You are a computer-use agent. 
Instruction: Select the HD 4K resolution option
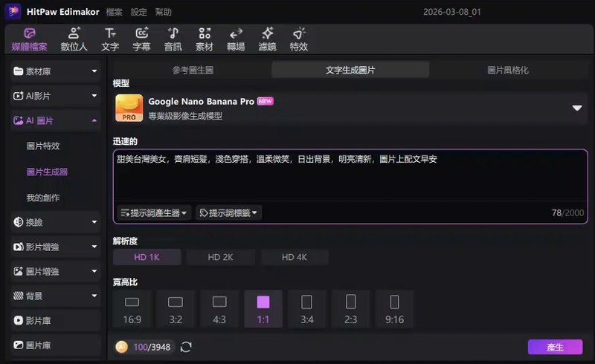pos(294,257)
